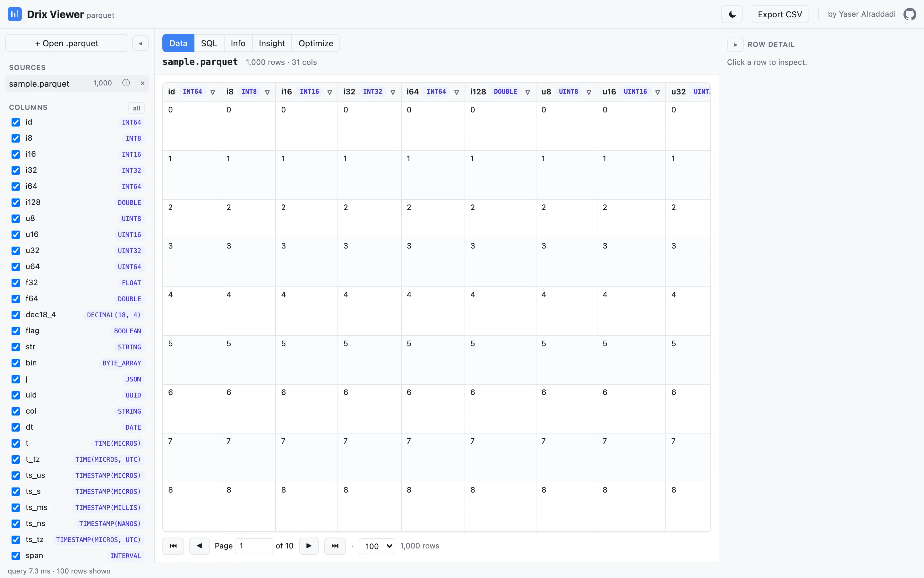Open filter for i8 column

coord(267,92)
